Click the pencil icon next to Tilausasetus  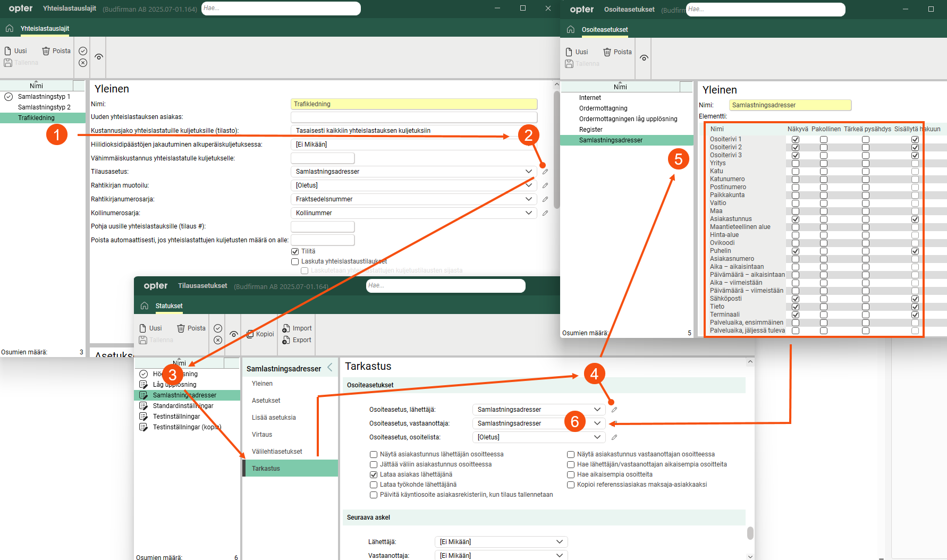545,172
